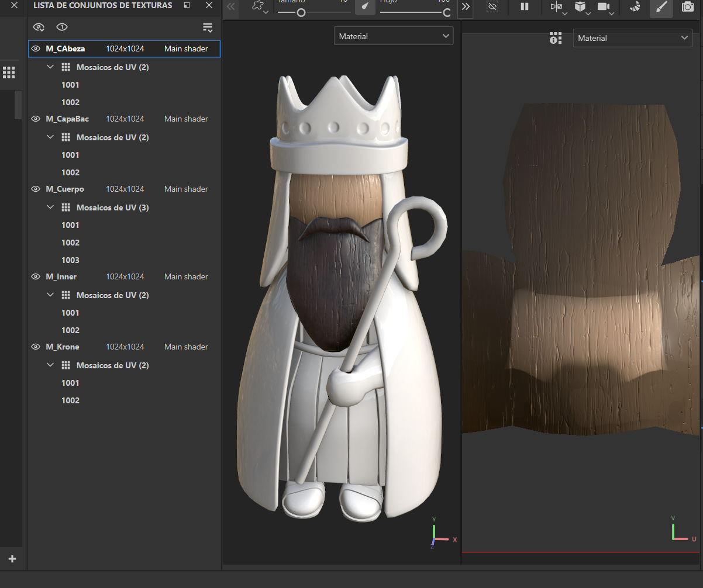The image size is (703, 588).
Task: Click the brush size slider handle
Action: [301, 12]
